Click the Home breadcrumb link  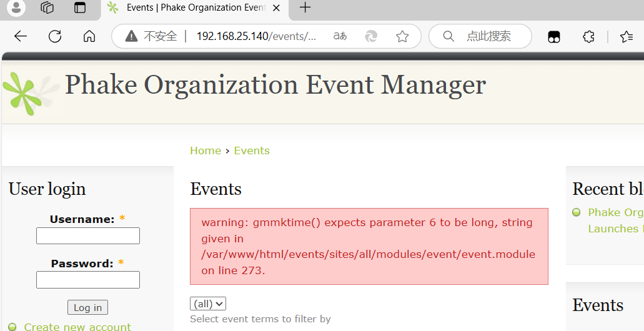pyautogui.click(x=206, y=151)
